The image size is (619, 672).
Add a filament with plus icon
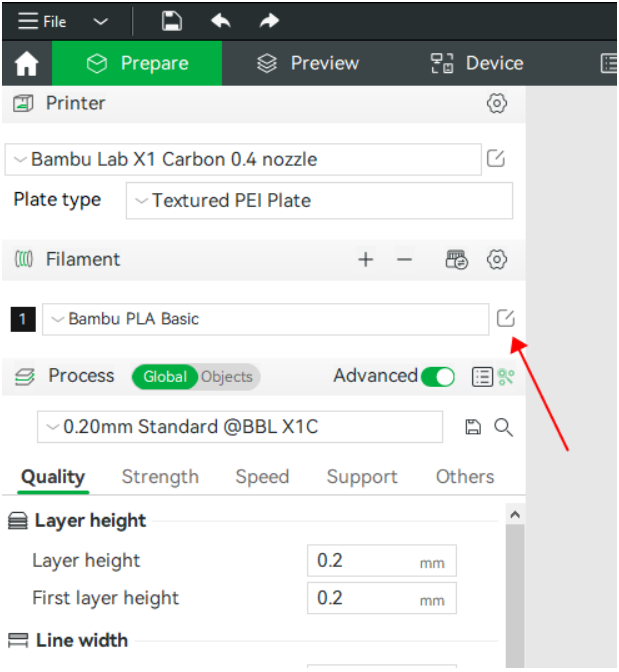pos(366,260)
